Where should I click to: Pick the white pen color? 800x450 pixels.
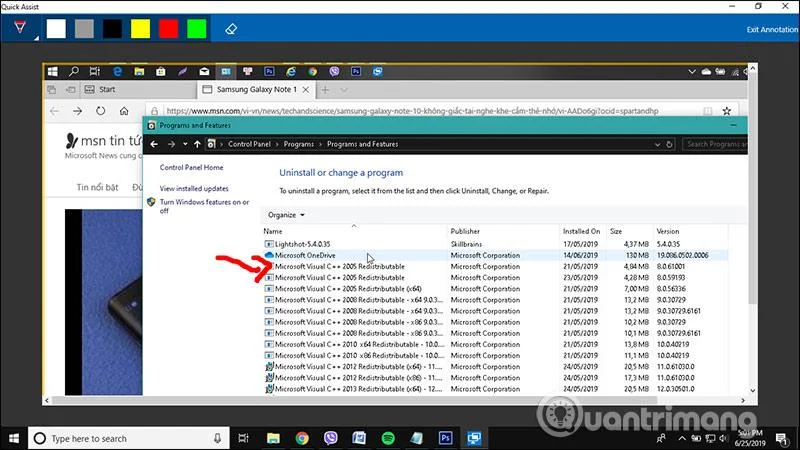tap(56, 29)
